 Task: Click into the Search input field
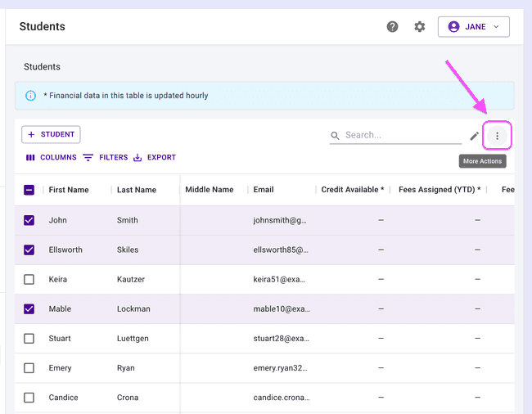pos(401,135)
